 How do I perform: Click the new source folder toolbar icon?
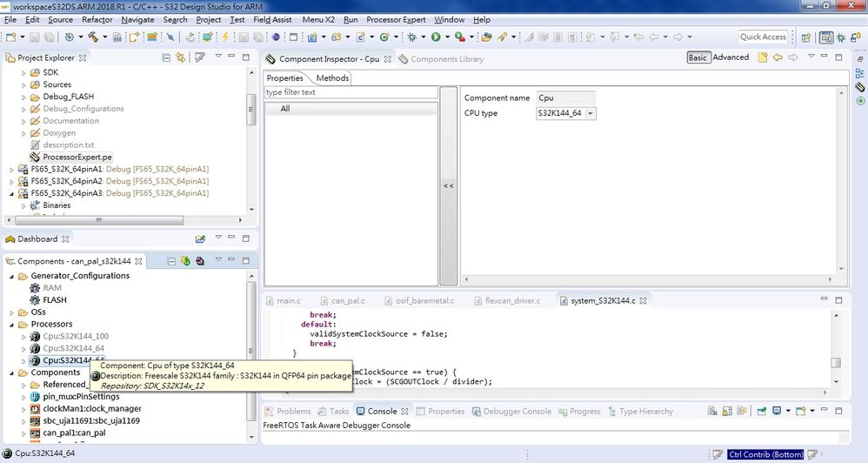336,37
